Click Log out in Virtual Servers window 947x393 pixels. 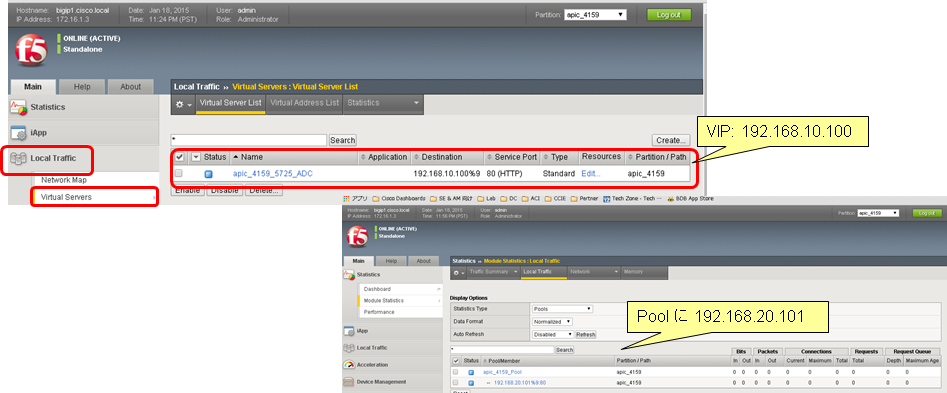click(669, 15)
